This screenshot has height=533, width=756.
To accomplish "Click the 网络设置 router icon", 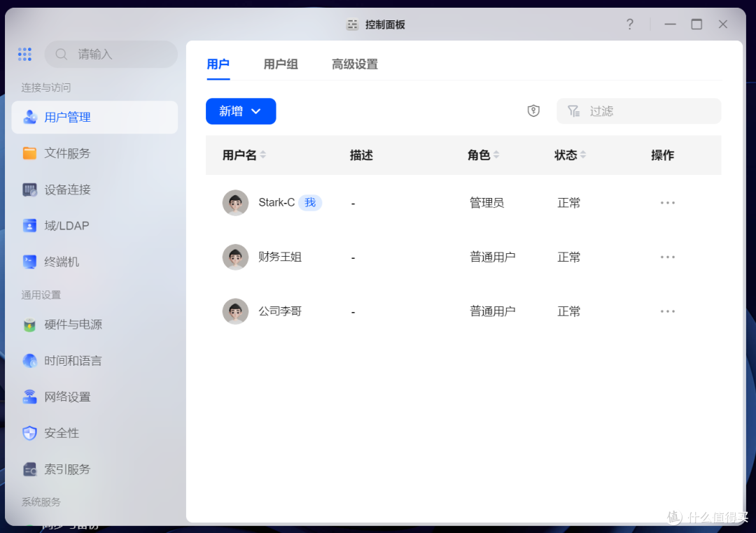I will (x=30, y=397).
